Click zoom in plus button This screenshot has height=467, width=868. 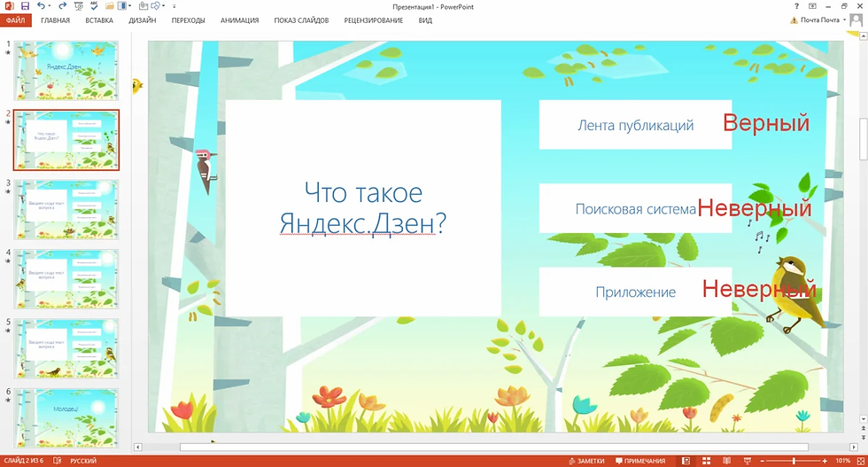point(825,461)
